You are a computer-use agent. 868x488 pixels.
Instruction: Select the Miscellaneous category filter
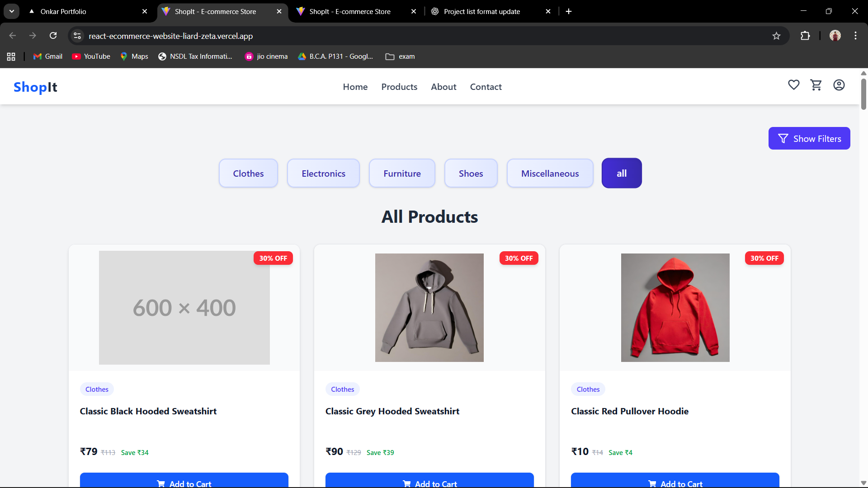coord(550,174)
